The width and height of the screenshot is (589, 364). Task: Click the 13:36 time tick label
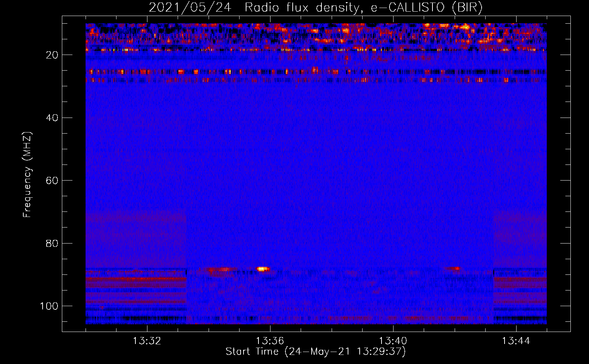[x=270, y=341]
